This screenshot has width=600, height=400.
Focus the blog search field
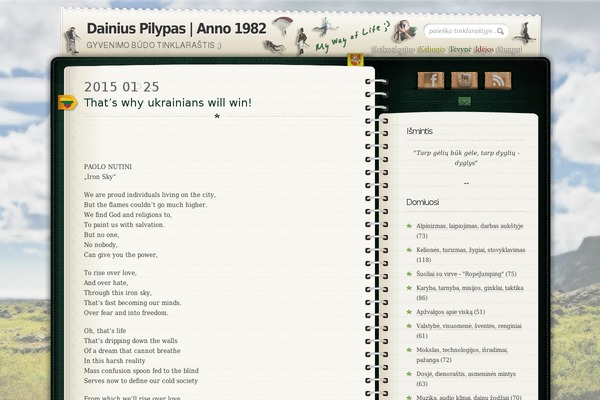coord(466,31)
